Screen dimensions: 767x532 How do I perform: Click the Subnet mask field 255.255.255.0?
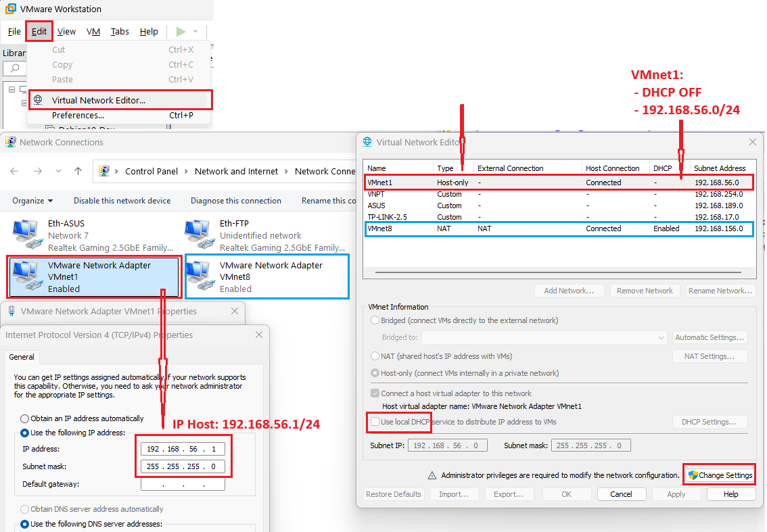pyautogui.click(x=183, y=466)
